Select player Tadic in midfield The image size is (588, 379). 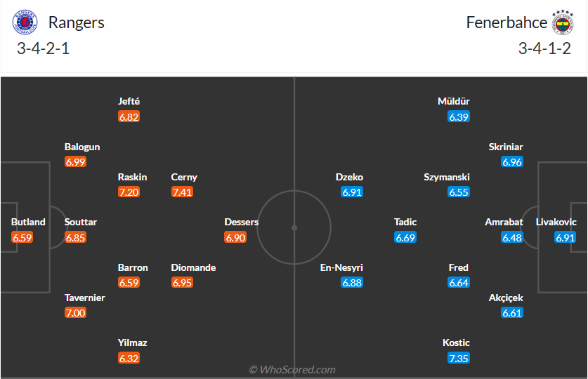tap(405, 222)
